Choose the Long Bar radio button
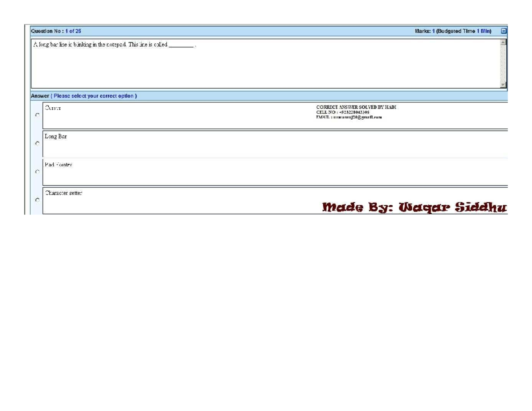This screenshot has height=411, width=532. pyautogui.click(x=37, y=144)
